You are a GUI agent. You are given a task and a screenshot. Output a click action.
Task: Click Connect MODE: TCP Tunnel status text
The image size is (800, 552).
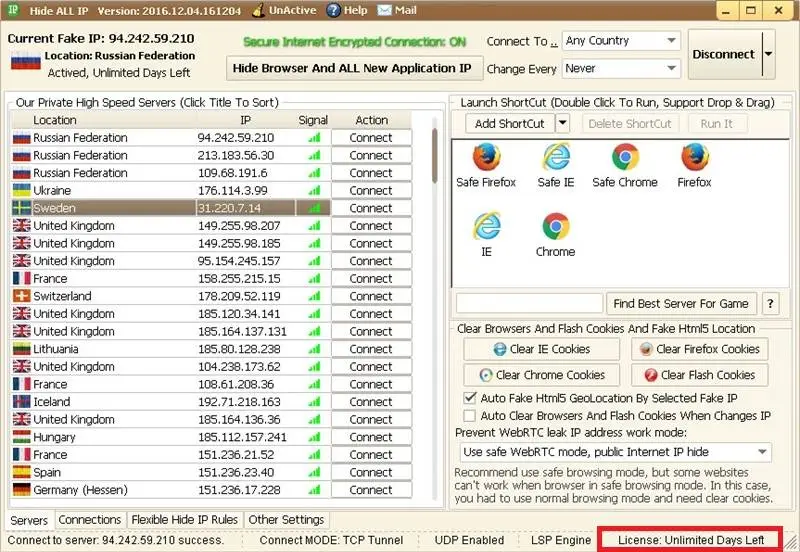tap(331, 540)
